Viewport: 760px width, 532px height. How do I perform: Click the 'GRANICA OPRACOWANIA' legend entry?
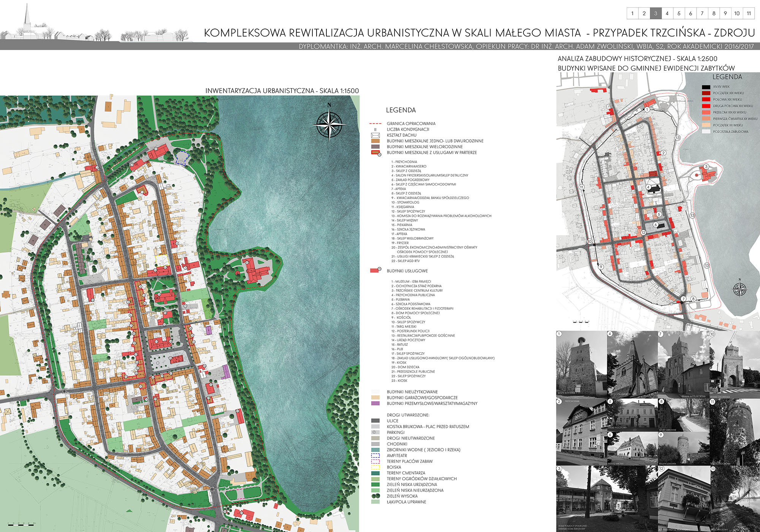tap(411, 123)
